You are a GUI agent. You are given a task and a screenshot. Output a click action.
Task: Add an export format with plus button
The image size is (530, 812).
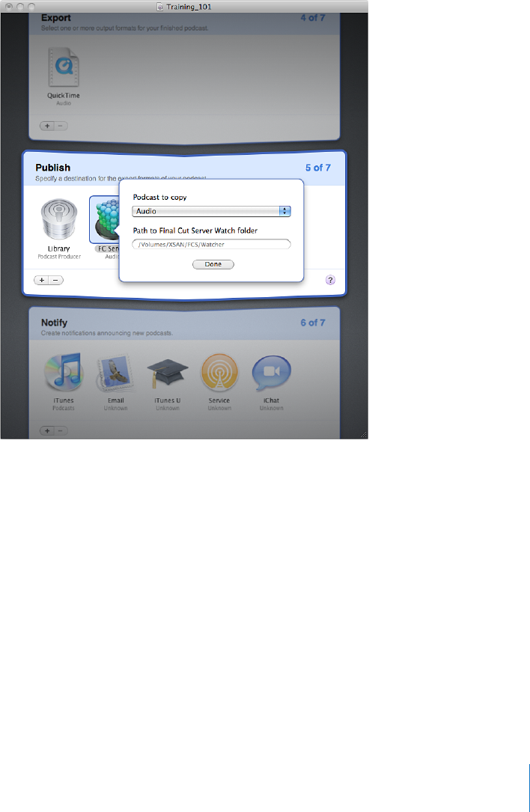(46, 126)
